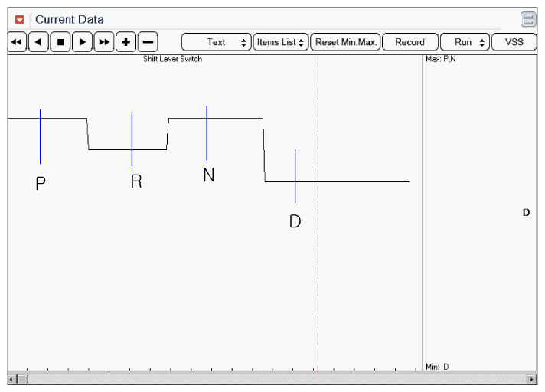
Task: Zoom in with the plus button
Action: [126, 42]
